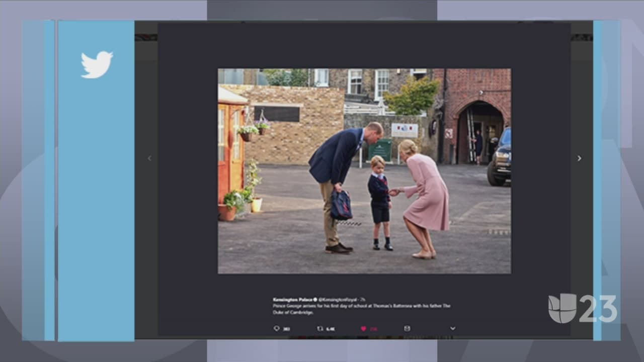
Task: Click the Univision 23 channel logo
Action: [582, 308]
